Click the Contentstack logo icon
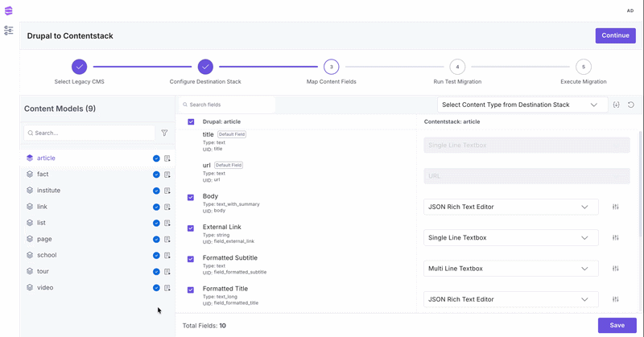644x337 pixels. tap(9, 10)
